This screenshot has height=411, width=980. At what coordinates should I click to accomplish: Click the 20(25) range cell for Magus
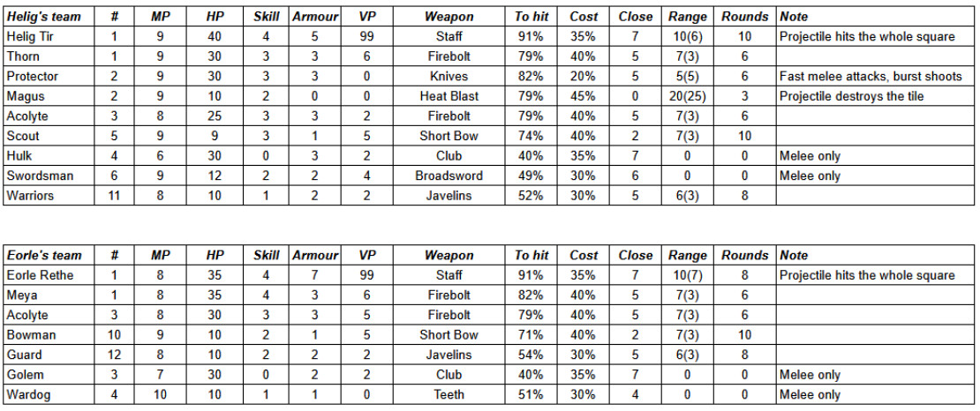tap(688, 96)
